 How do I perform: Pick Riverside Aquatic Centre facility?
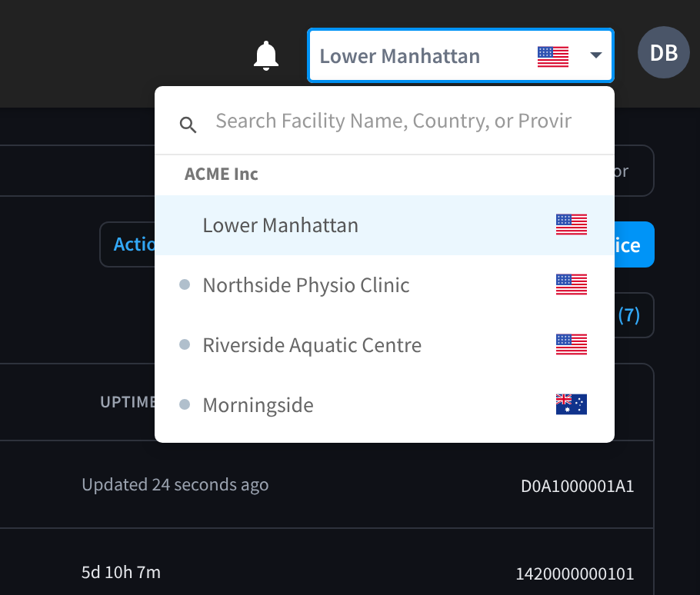pos(385,345)
